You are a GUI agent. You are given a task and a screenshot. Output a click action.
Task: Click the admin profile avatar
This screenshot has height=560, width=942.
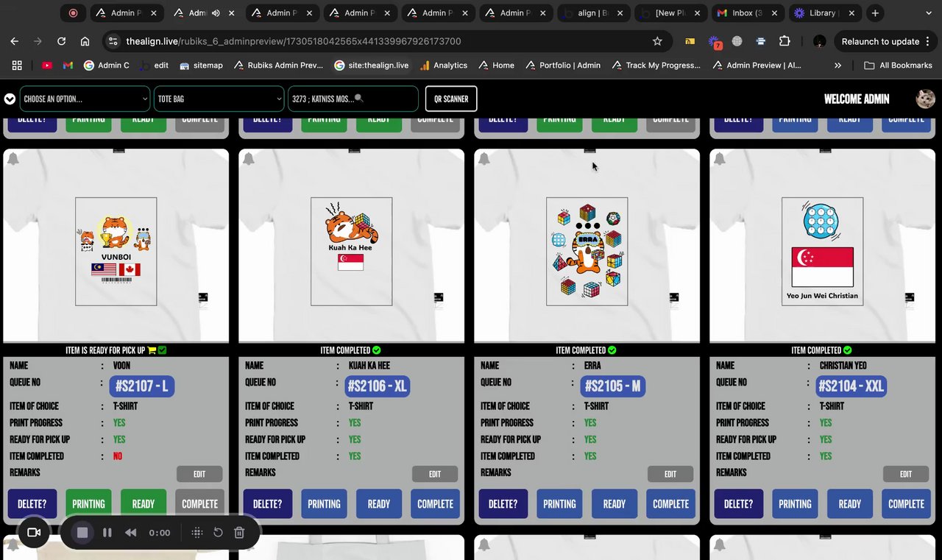(925, 99)
